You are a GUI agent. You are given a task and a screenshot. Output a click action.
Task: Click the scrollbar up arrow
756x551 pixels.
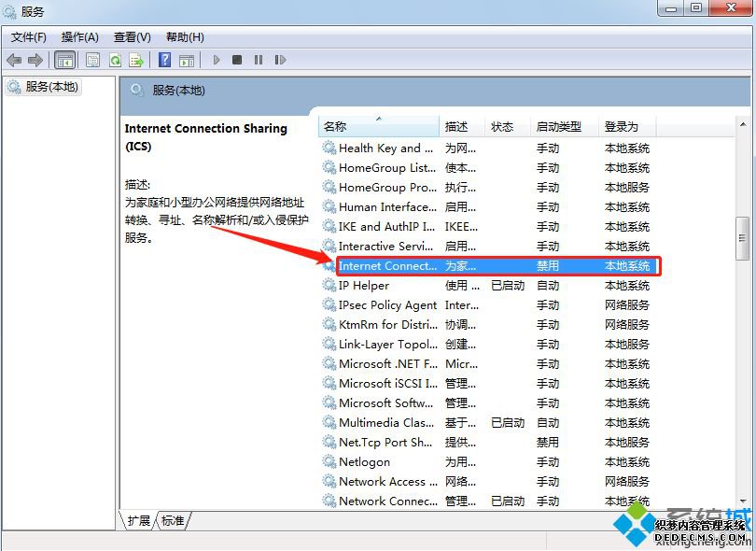743,124
